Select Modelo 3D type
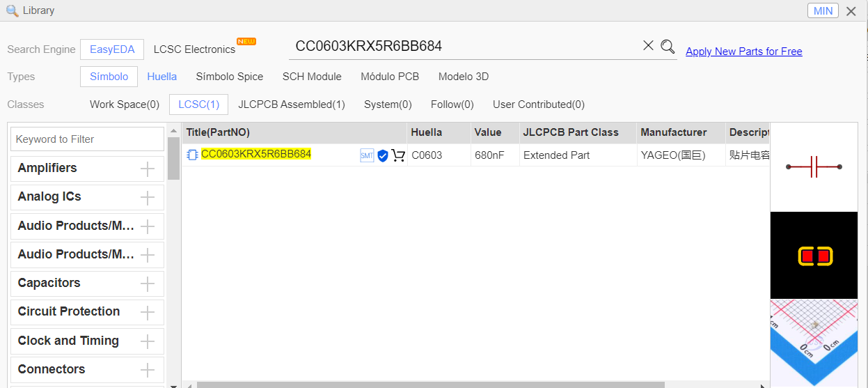The image size is (868, 388). [464, 77]
